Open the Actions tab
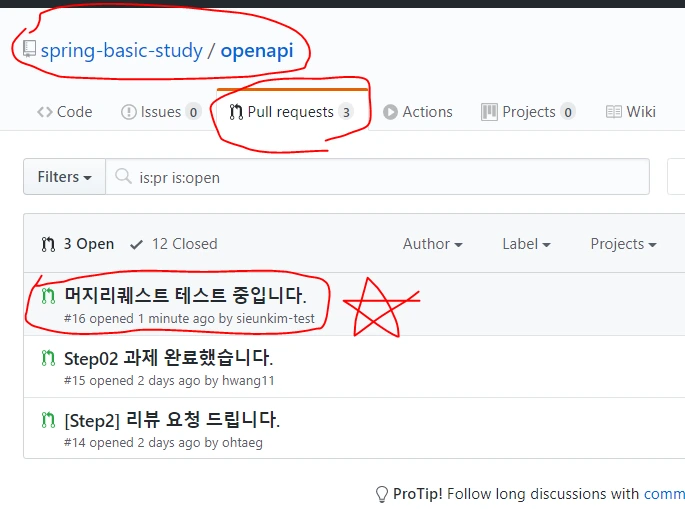Viewport: 685px width, 509px height. click(418, 112)
